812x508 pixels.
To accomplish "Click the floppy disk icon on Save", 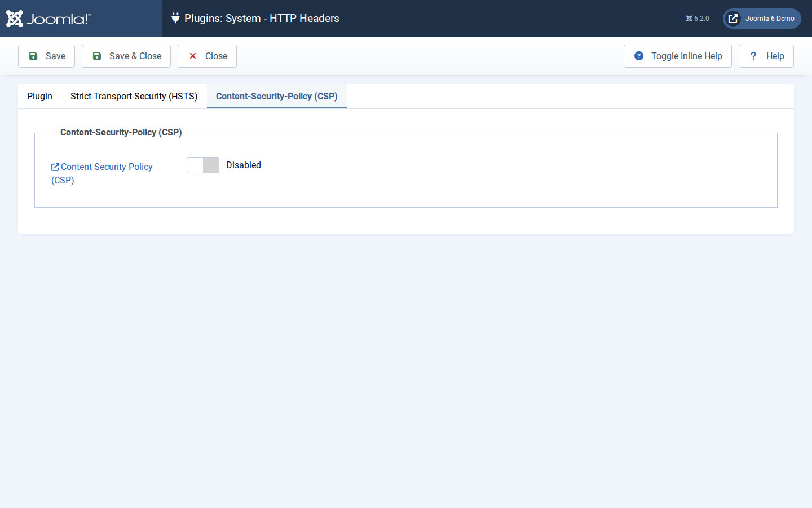I will [x=33, y=56].
